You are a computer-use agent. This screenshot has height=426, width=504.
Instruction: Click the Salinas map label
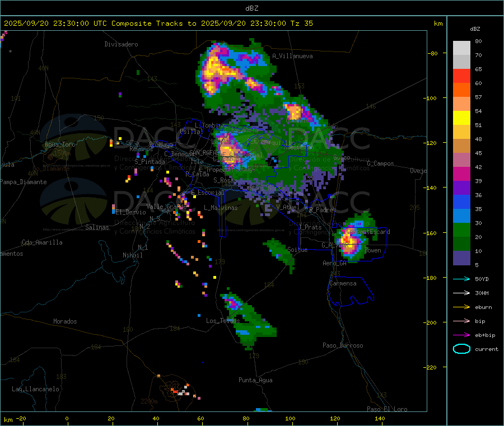pos(97,227)
